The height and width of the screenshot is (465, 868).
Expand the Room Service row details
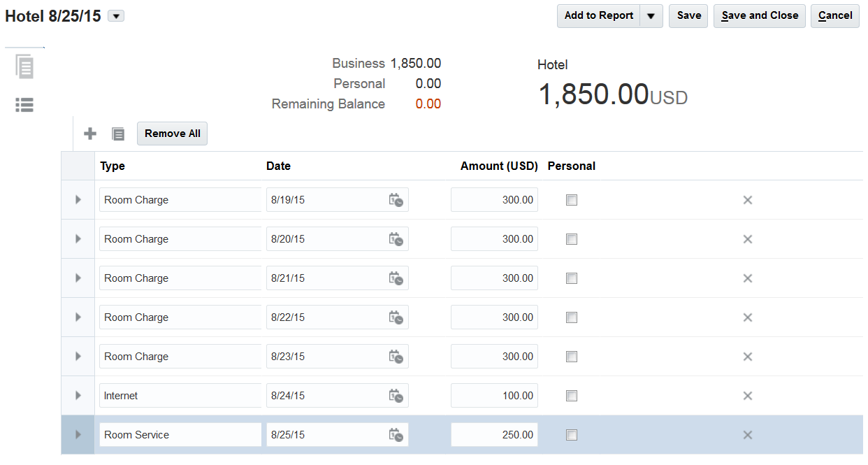point(78,435)
